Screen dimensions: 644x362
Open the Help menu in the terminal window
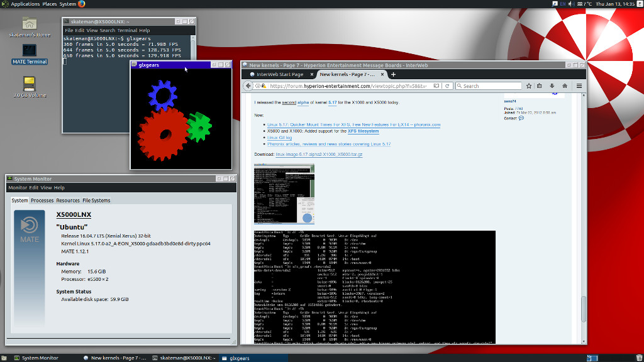(x=144, y=30)
